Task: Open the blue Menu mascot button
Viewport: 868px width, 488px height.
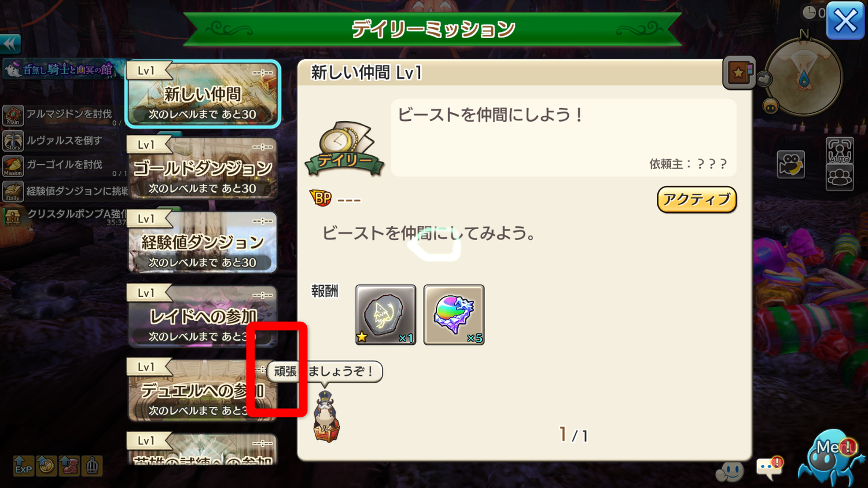Action: [831, 457]
